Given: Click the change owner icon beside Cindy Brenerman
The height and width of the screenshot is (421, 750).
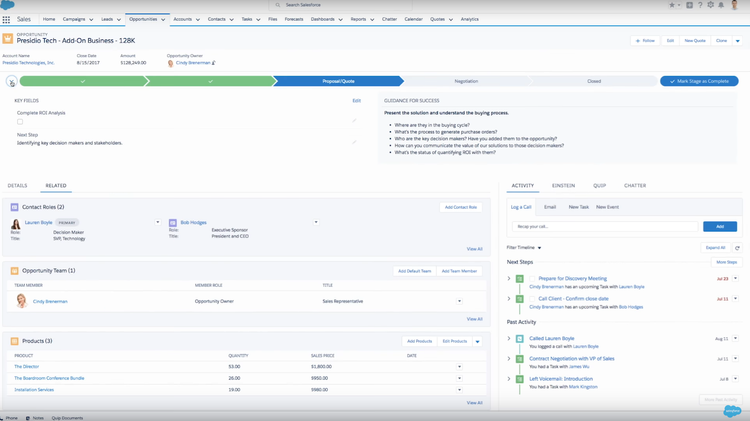Looking at the screenshot, I should click(214, 63).
